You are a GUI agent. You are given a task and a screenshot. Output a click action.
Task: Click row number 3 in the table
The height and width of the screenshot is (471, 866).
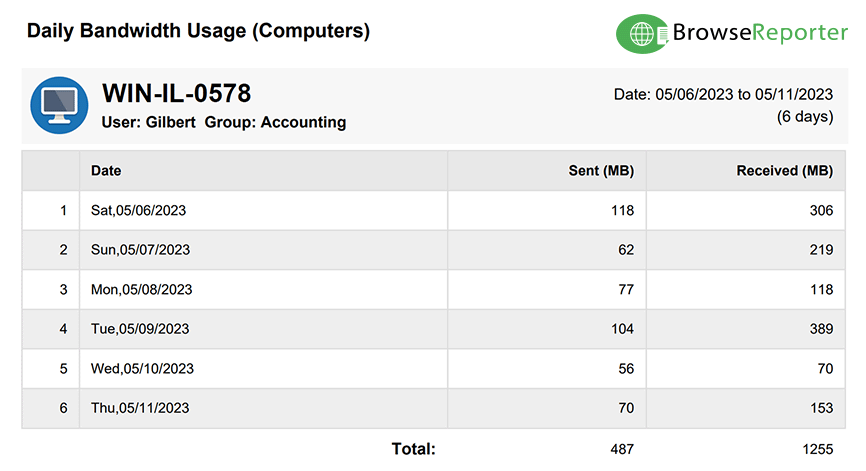point(64,289)
